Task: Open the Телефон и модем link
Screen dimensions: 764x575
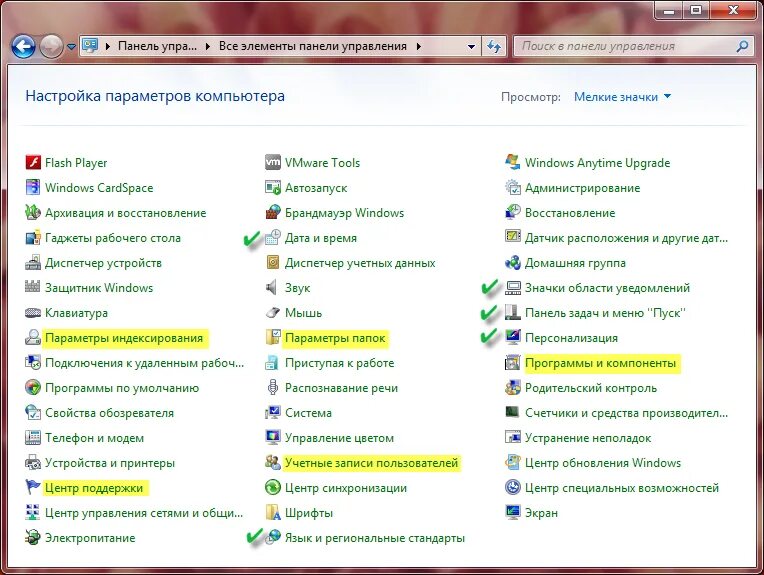Action: click(95, 438)
